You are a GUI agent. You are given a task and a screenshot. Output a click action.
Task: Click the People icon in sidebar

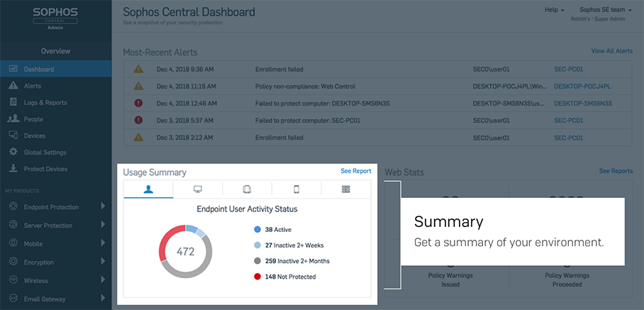point(13,118)
